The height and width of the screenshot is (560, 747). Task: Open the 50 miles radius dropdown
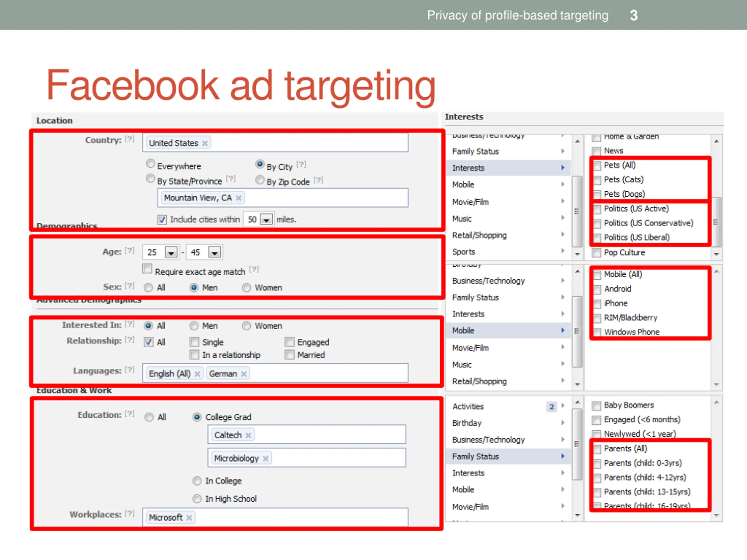point(266,220)
